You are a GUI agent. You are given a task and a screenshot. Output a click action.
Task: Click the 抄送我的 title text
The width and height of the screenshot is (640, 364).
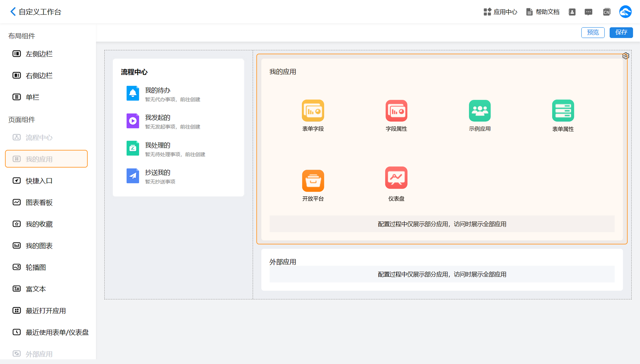click(158, 173)
